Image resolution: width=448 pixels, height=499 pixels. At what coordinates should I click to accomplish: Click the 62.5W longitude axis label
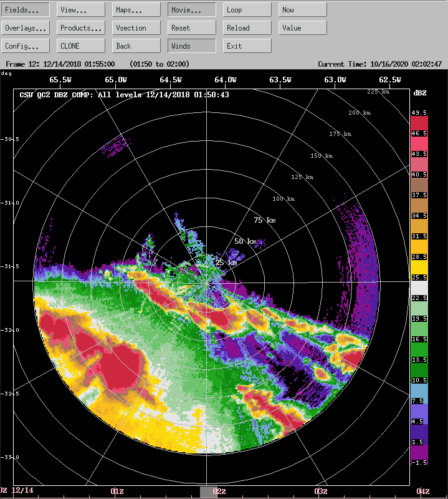390,80
